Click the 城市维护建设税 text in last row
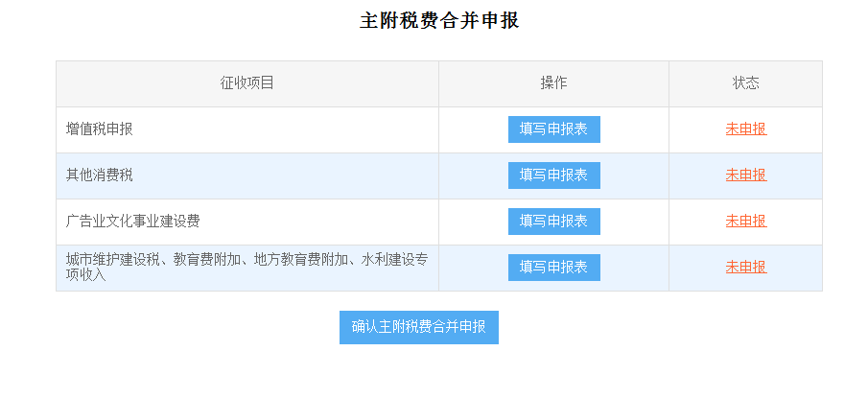Viewport: 868px width, 398px height. [x=112, y=260]
